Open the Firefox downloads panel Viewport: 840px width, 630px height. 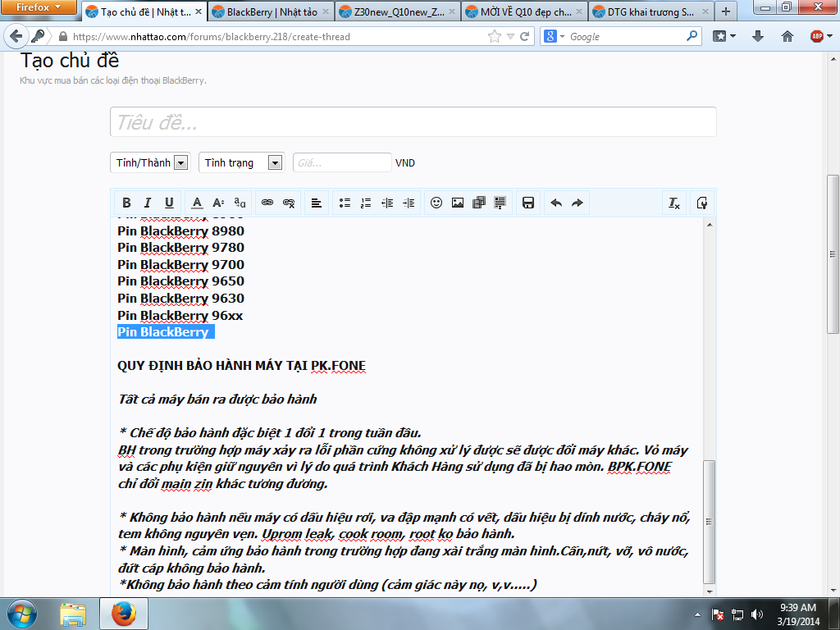coord(757,36)
